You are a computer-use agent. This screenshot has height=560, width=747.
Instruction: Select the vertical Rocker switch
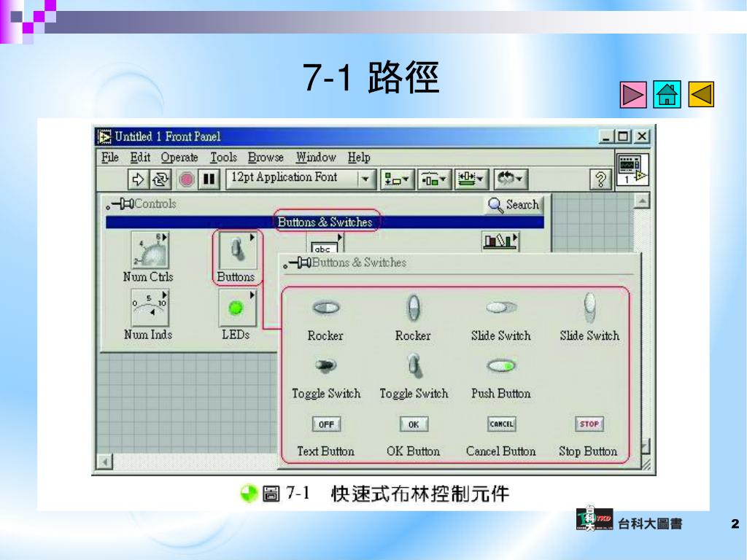(414, 308)
